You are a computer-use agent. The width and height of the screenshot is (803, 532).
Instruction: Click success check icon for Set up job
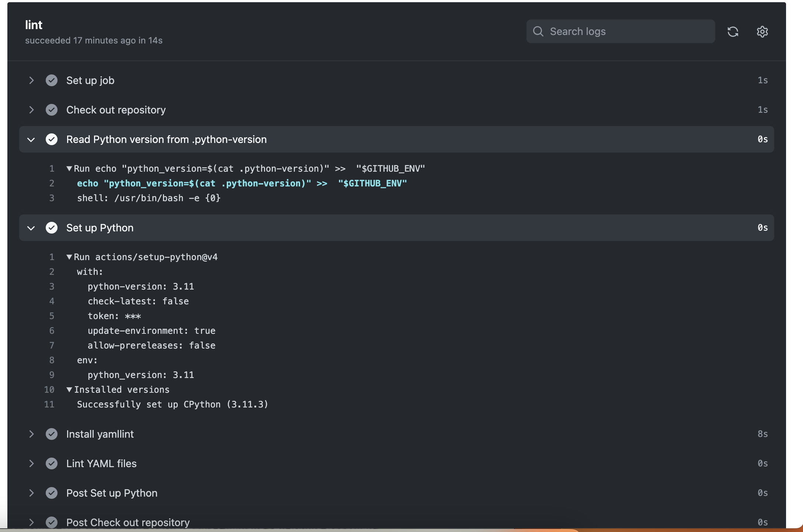pyautogui.click(x=52, y=80)
